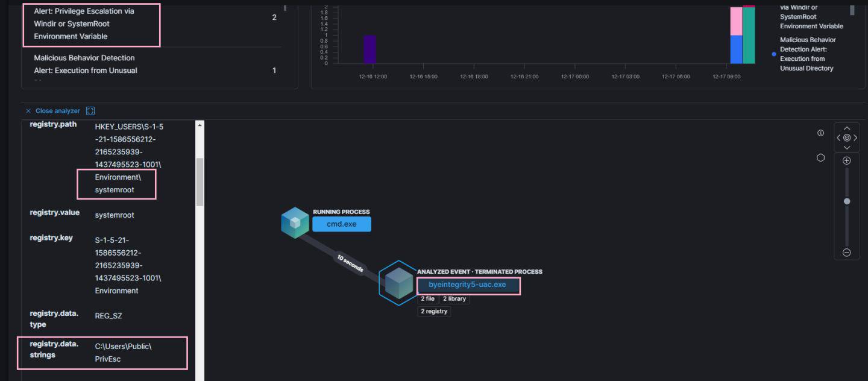This screenshot has width=868, height=381.
Task: Click the cmd.exe cube node icon
Action: coord(295,222)
